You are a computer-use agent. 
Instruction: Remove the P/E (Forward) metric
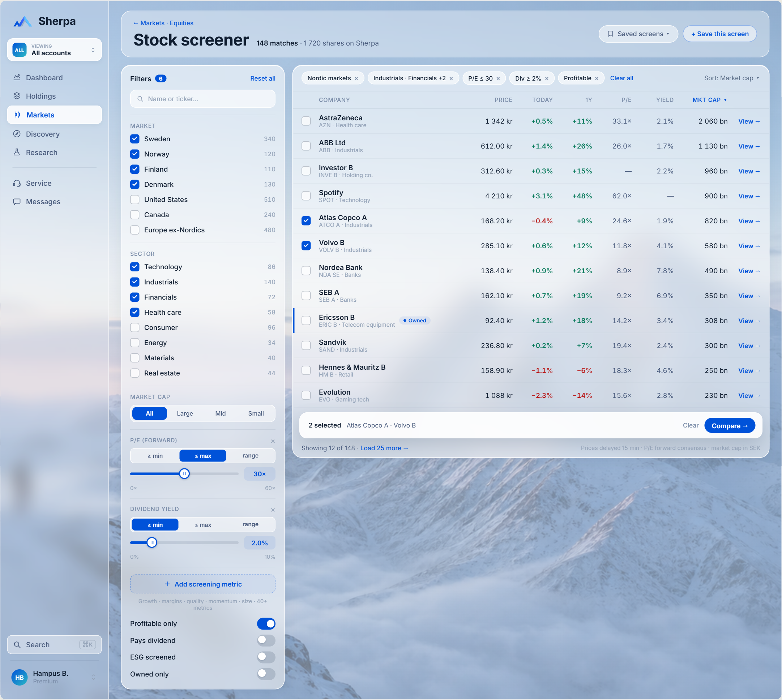(x=273, y=441)
